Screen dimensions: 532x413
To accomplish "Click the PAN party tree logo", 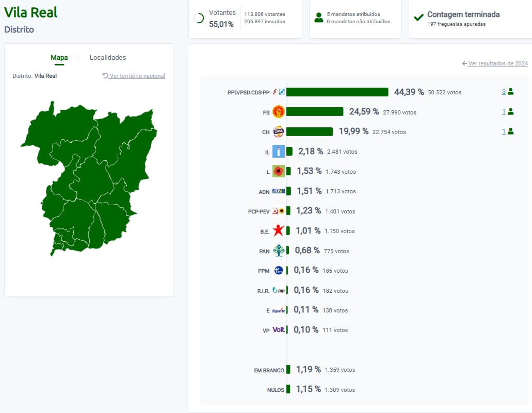I will (279, 251).
